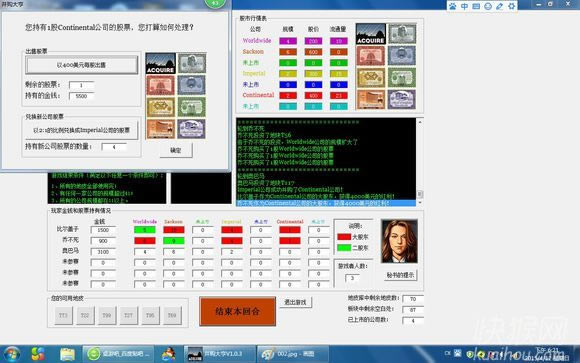The height and width of the screenshot is (363, 580).
Task: Select the red stock certificate in the dialog
Action: [160, 85]
